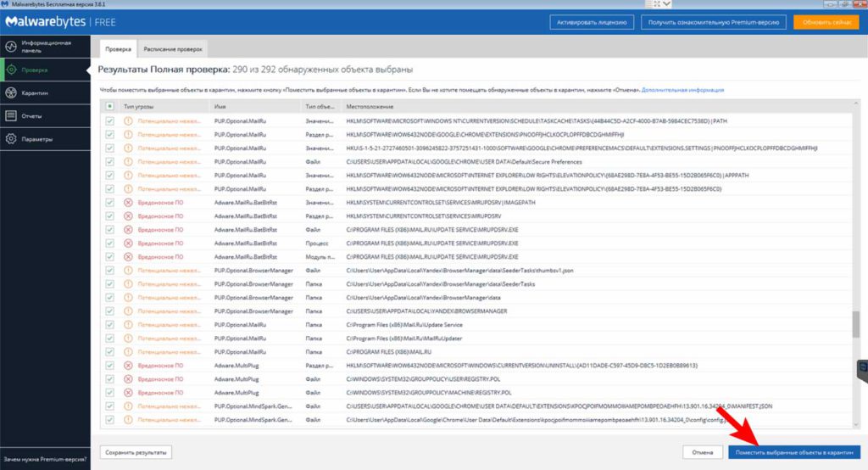Click warning icon of the HKU\S-1-5-21 row
868x470 pixels.
(128, 148)
